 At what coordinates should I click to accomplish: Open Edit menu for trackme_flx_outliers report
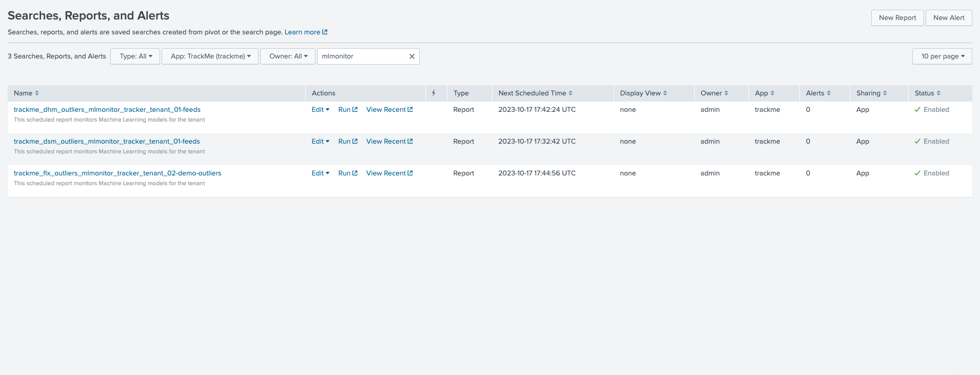pos(320,173)
